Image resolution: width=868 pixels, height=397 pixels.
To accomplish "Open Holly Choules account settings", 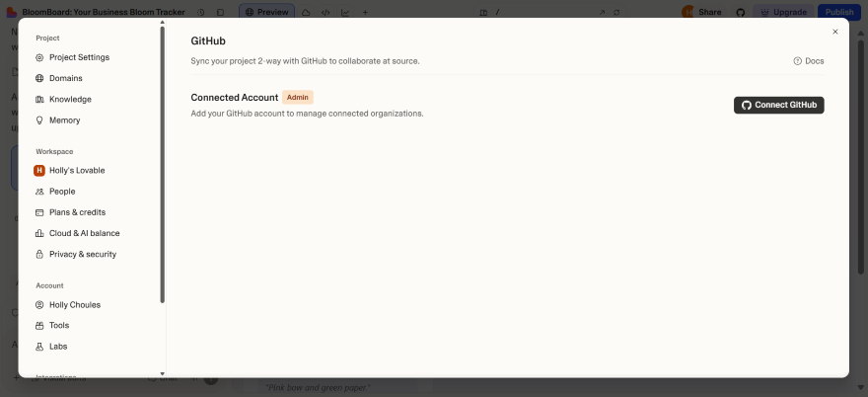I will click(75, 305).
